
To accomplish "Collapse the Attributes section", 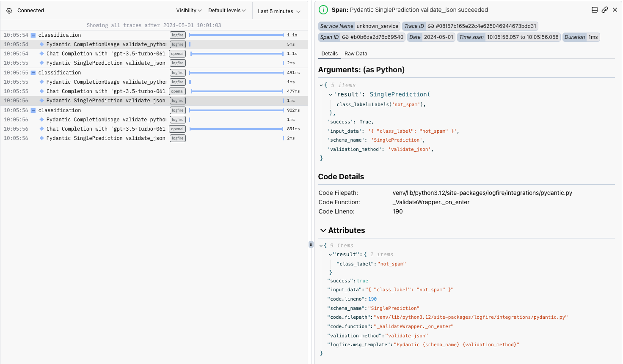I will (x=323, y=230).
